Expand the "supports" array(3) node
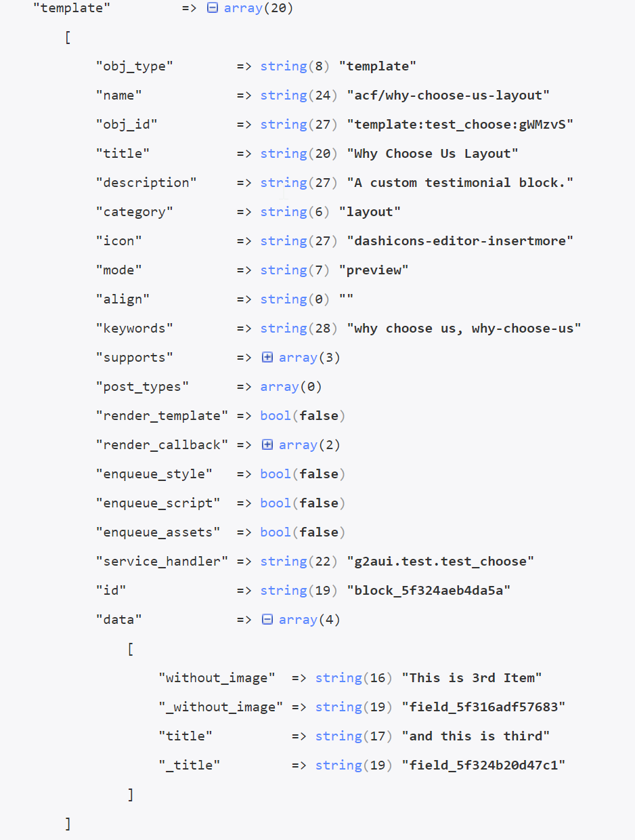The width and height of the screenshot is (635, 840). click(x=267, y=358)
